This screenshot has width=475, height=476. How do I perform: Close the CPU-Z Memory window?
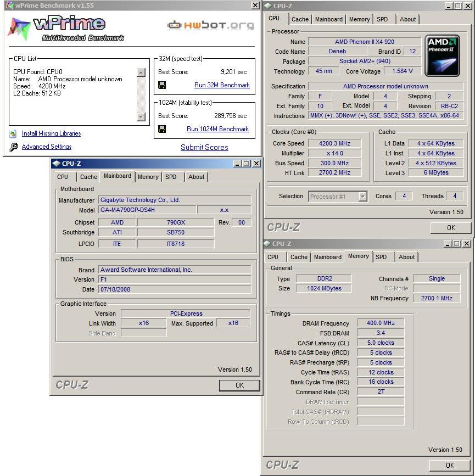[467, 243]
